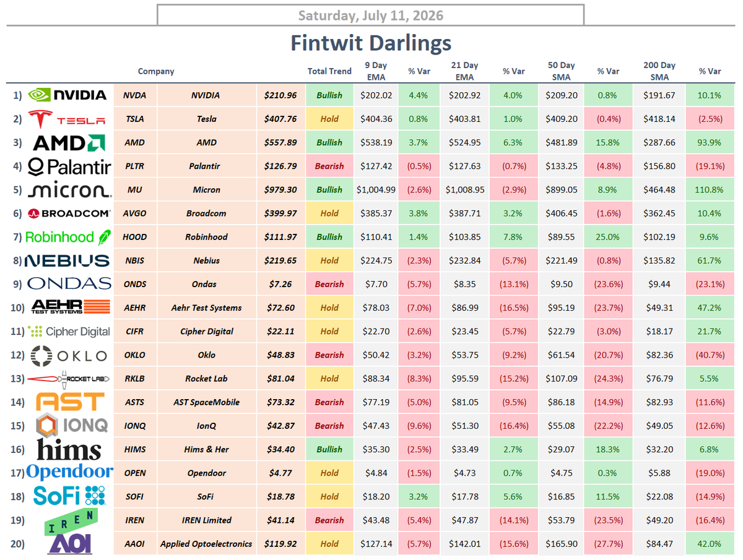Select the NVDA ticker cell
The height and width of the screenshot is (560, 743).
[x=134, y=95]
